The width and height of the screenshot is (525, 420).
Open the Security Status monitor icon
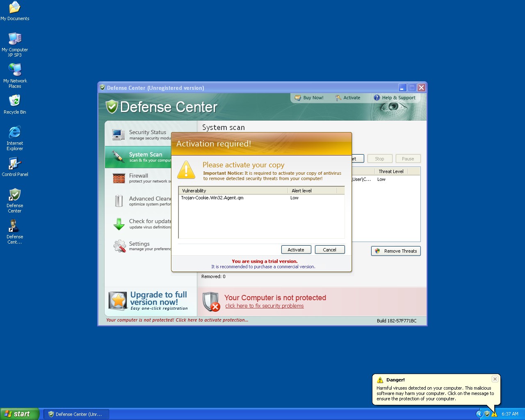[119, 135]
